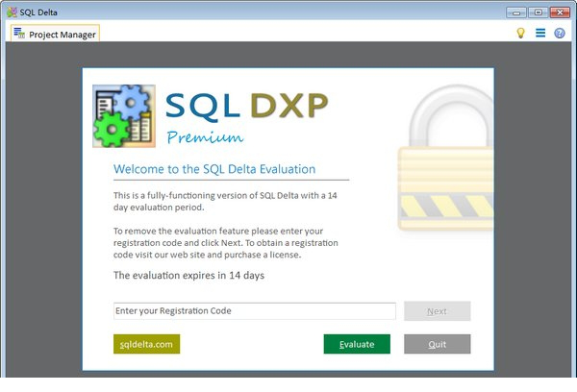Open the help question mark icon
The image size is (577, 392).
[560, 33]
